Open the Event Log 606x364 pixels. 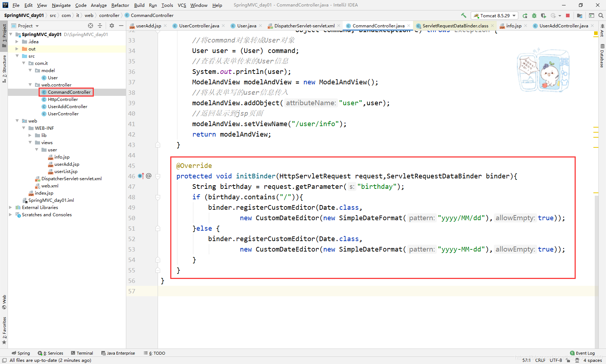(x=582, y=353)
